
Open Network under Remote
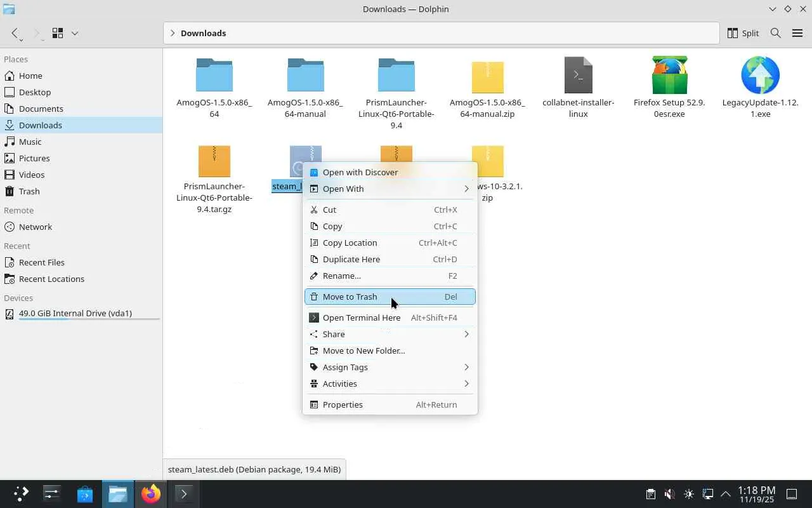[81, 227]
